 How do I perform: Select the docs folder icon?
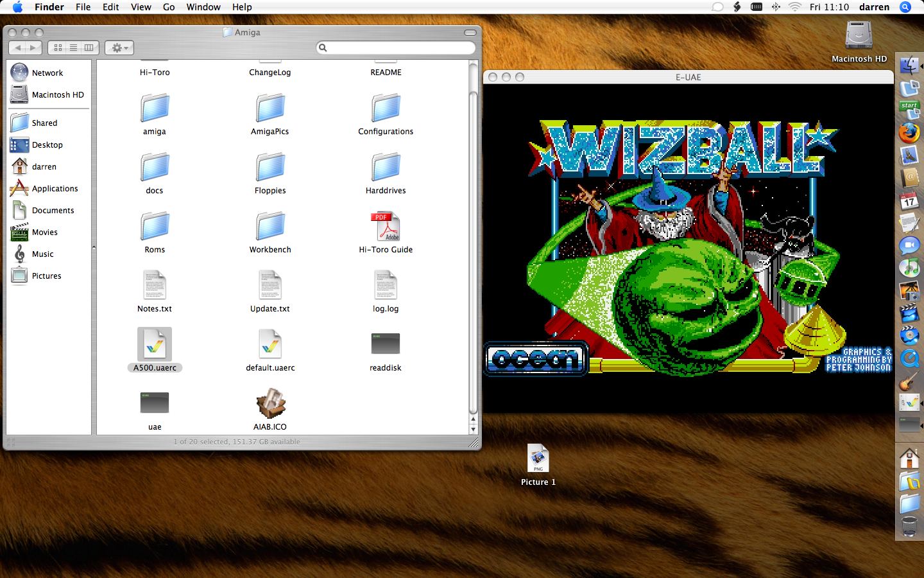[155, 167]
